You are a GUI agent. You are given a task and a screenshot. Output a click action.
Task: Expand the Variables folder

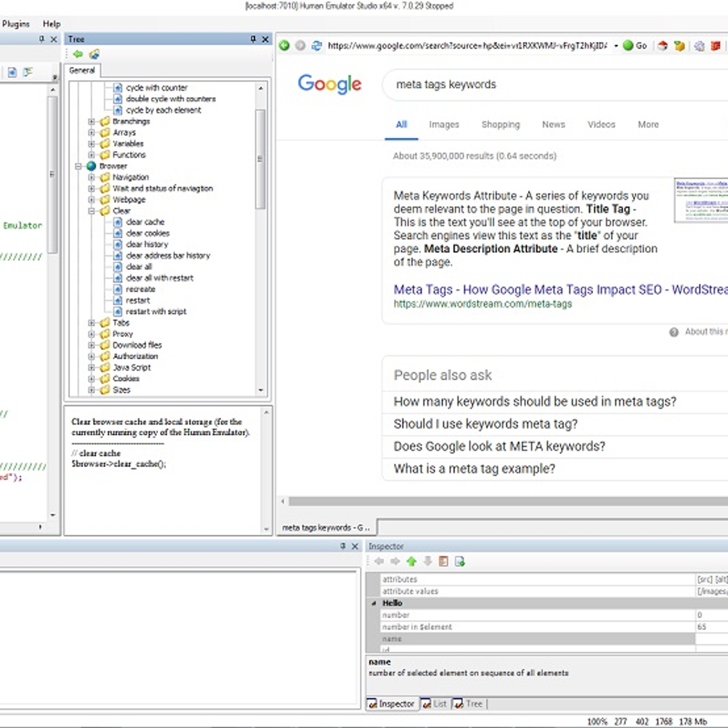pyautogui.click(x=91, y=144)
